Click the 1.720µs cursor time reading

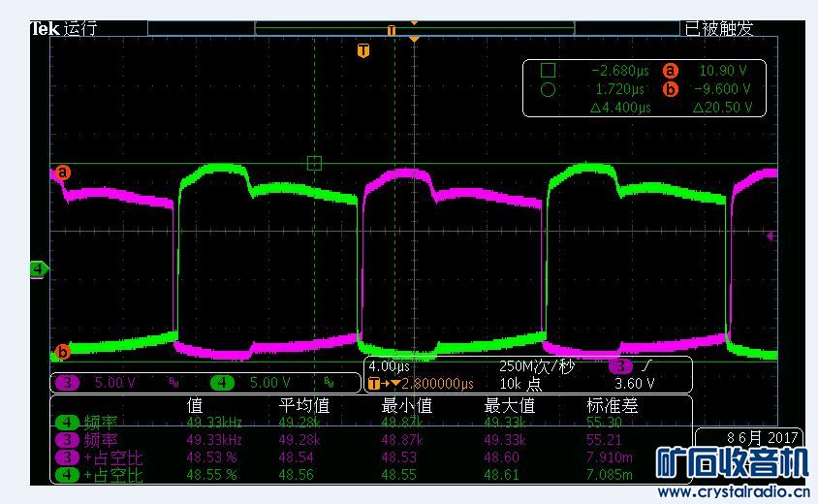pos(619,89)
